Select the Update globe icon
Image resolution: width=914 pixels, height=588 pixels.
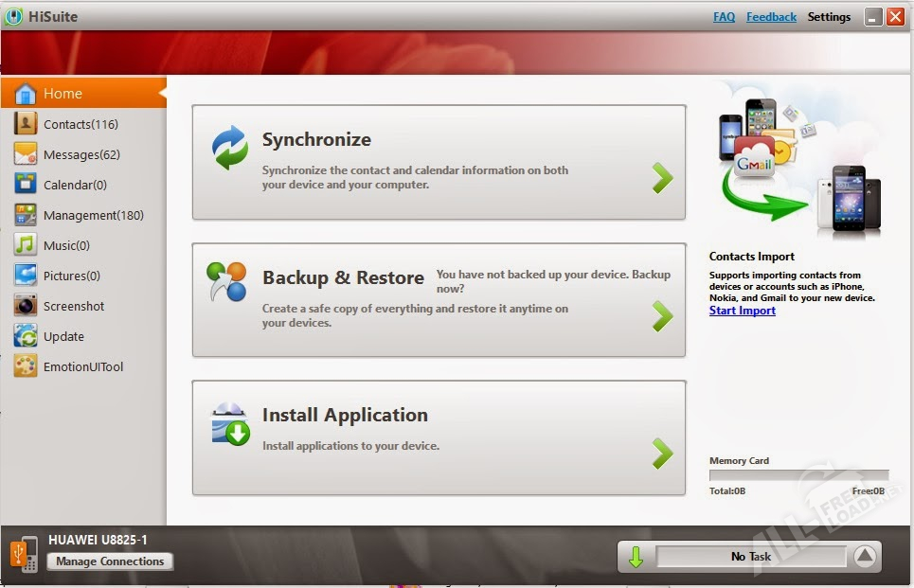pyautogui.click(x=26, y=336)
